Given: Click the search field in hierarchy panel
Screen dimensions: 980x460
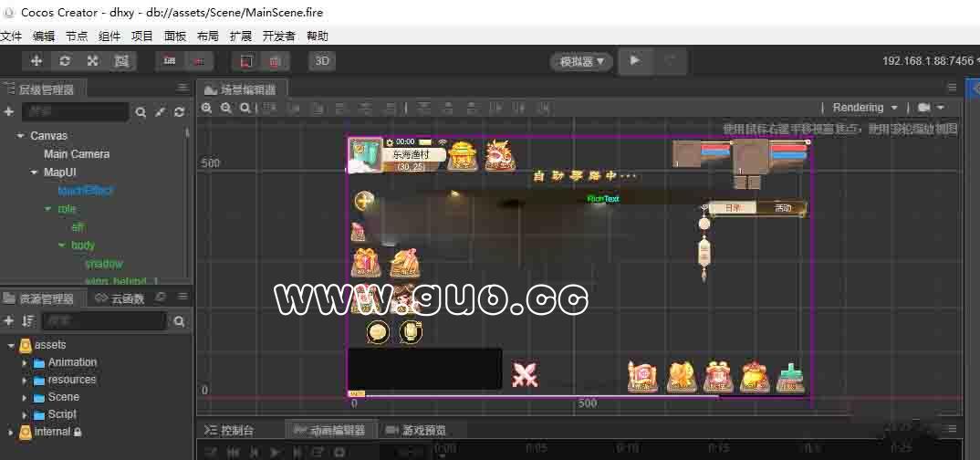Looking at the screenshot, I should click(x=75, y=112).
